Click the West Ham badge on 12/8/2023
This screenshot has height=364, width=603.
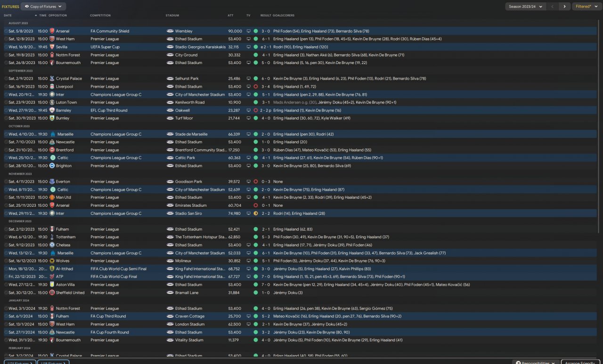[52, 39]
